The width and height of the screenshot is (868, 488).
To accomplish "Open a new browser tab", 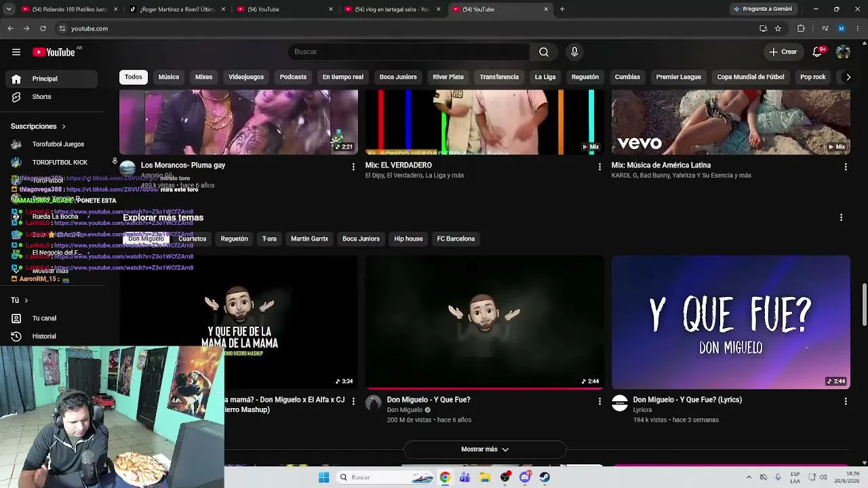I will pos(562,9).
